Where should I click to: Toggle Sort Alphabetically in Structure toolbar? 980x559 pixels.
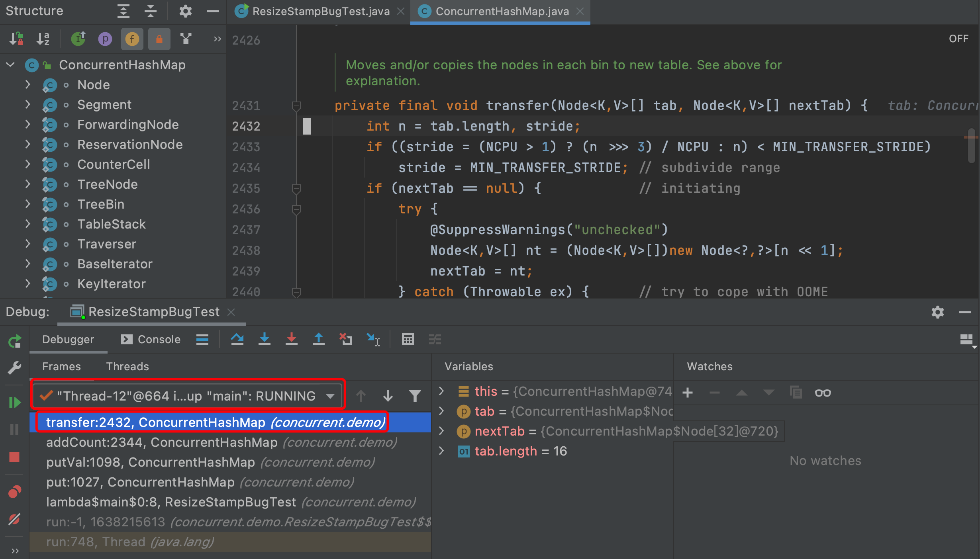coord(43,39)
